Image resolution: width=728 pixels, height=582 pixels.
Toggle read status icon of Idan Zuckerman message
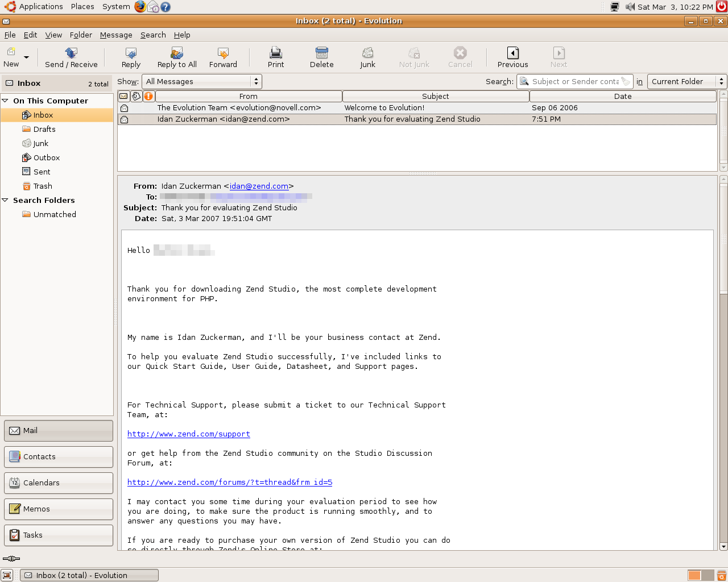coord(124,119)
